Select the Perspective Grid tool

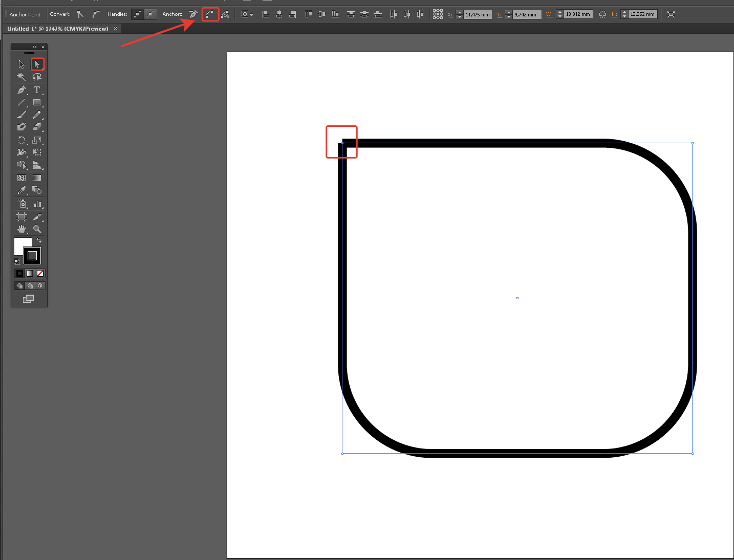coord(37,165)
